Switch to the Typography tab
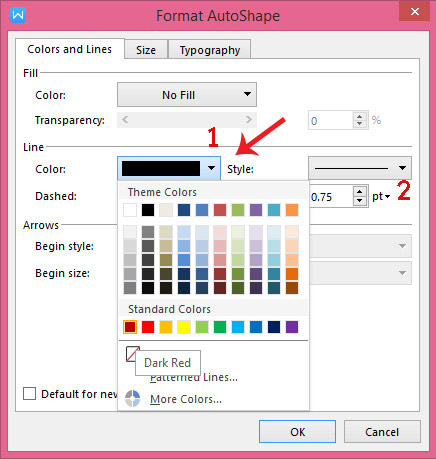 pyautogui.click(x=210, y=50)
